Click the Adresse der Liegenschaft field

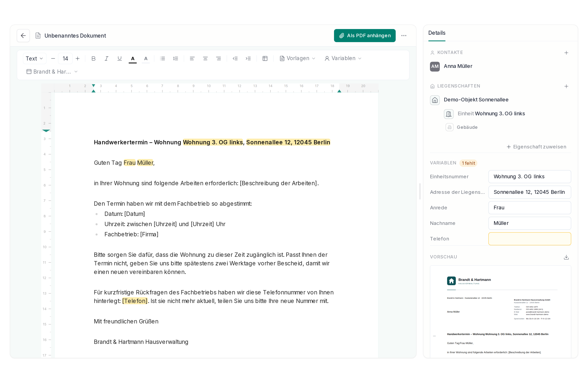529,192
